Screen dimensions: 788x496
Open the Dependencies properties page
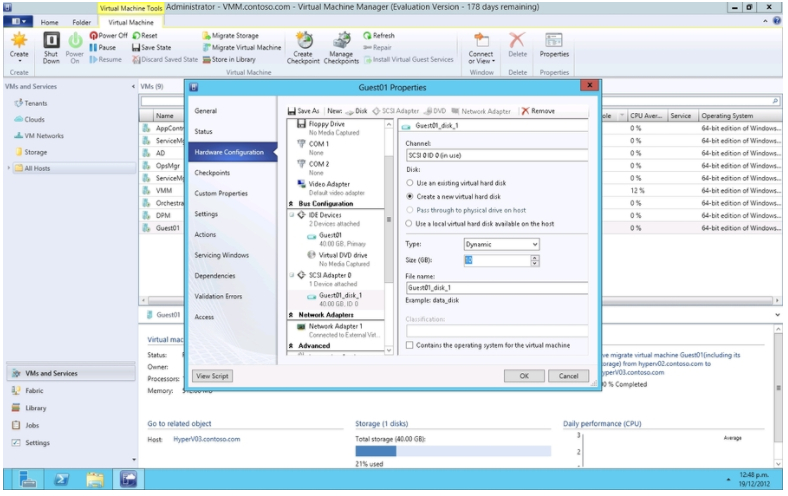(x=215, y=275)
